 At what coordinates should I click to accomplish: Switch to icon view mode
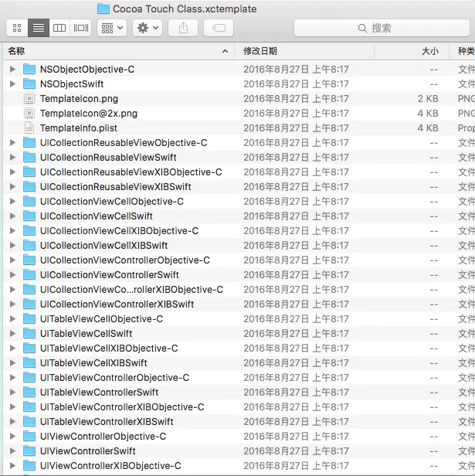point(17,28)
